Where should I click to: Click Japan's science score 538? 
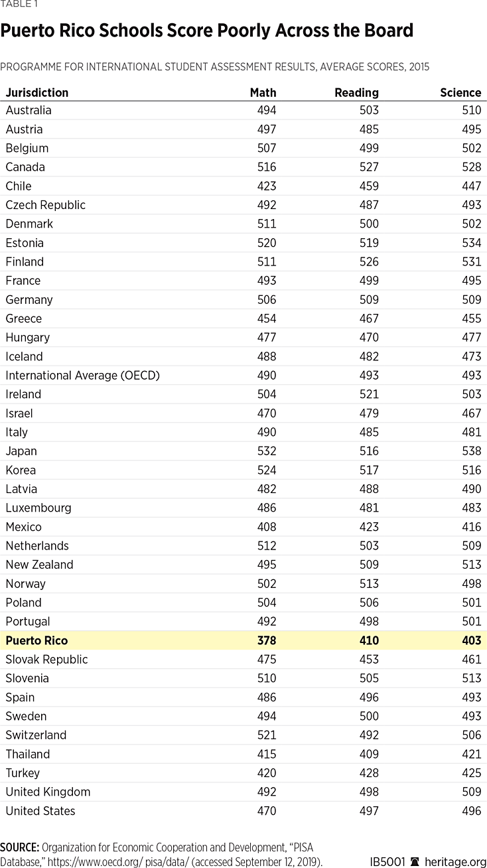(x=471, y=451)
